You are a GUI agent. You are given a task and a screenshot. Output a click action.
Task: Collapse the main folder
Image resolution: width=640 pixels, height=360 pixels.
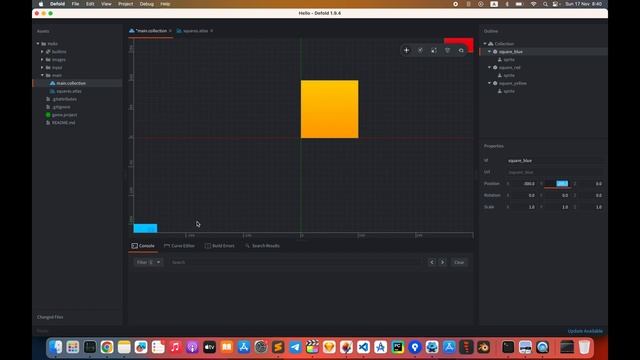click(x=42, y=76)
